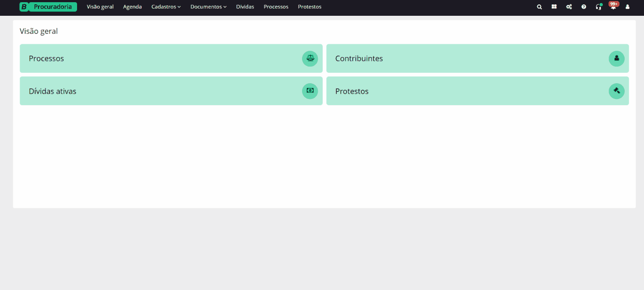The width and height of the screenshot is (644, 290).
Task: Click the search magnifier icon
Action: pyautogui.click(x=539, y=7)
